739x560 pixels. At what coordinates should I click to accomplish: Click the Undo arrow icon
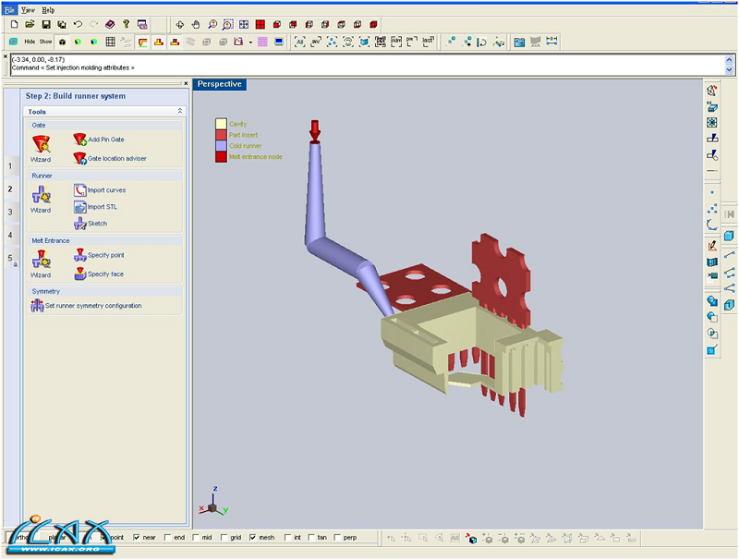pos(77,24)
